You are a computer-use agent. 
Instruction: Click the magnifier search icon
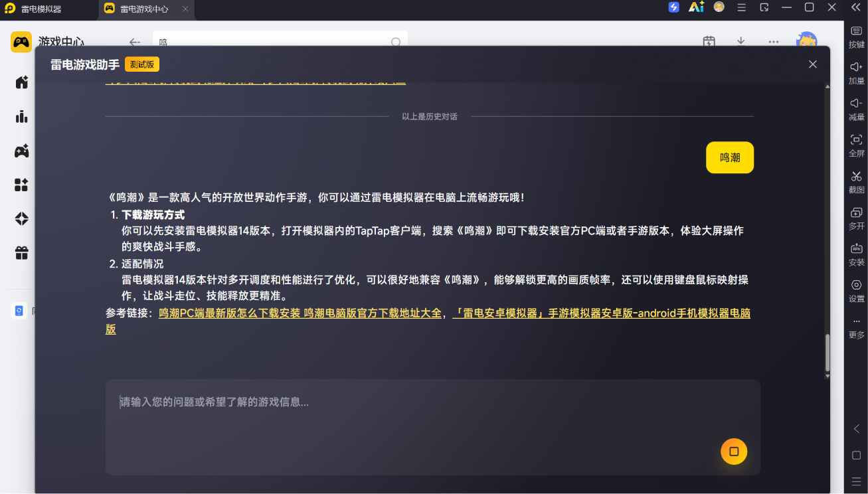click(x=396, y=42)
